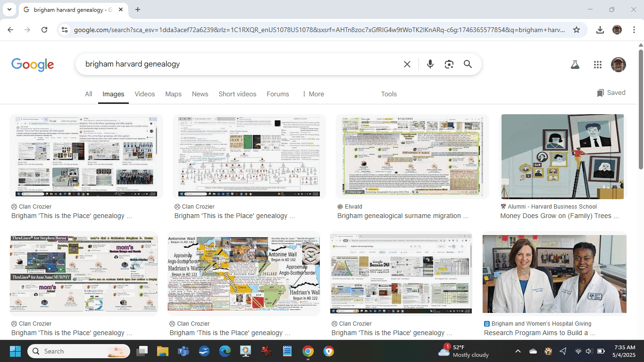Viewport: 644px width, 362px height.
Task: Go back to the previous page
Action: tap(10, 30)
